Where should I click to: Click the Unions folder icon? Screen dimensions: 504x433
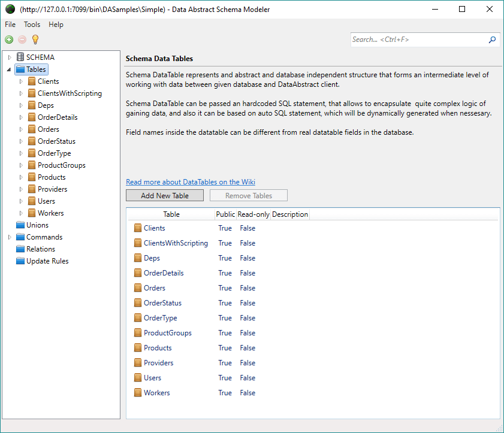[20, 225]
